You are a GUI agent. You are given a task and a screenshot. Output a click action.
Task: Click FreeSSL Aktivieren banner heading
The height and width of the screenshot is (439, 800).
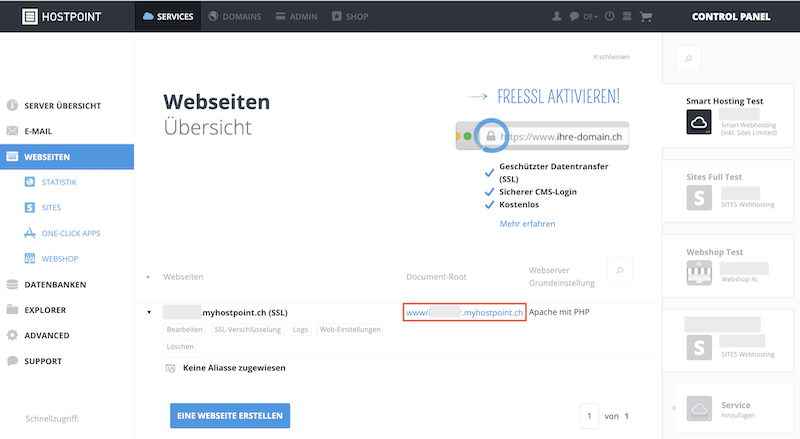[x=558, y=96]
